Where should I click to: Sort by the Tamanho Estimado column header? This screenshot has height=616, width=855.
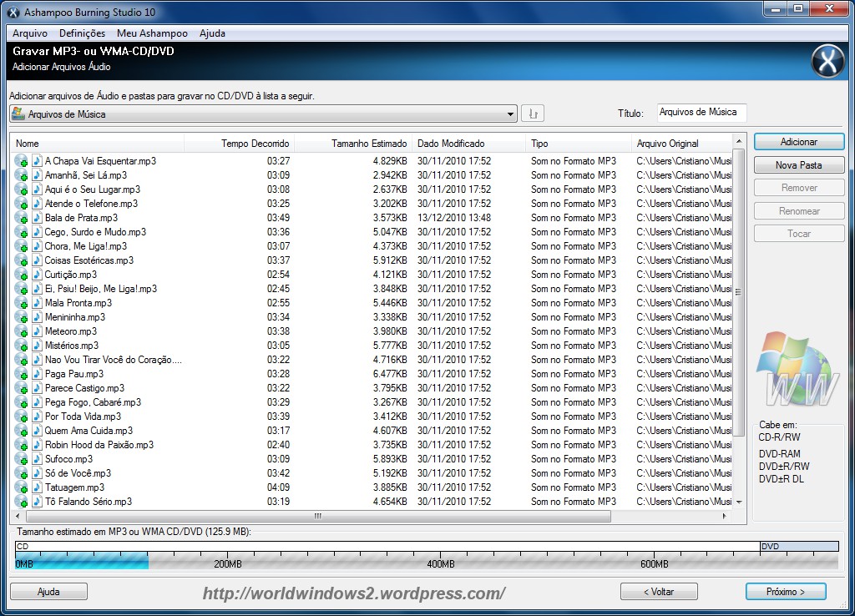pyautogui.click(x=353, y=144)
